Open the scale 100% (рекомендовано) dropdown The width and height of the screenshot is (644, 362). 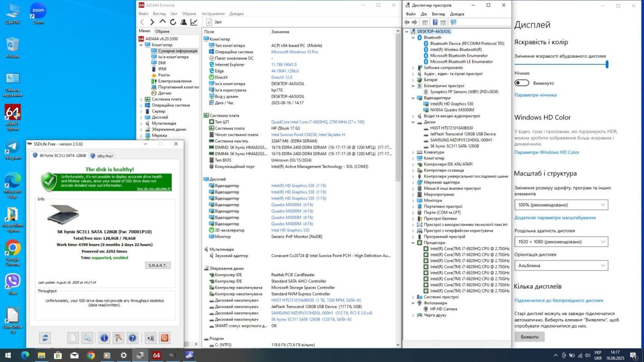[x=561, y=205]
